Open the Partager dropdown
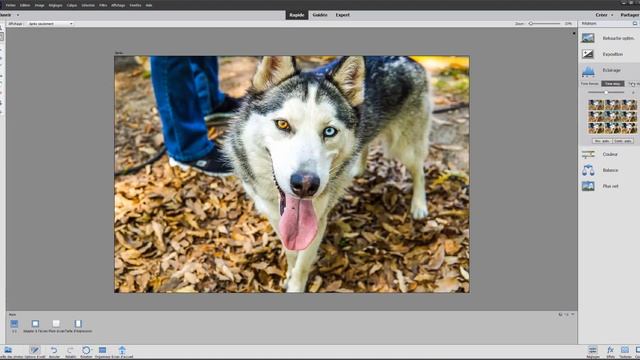Viewport: 640px width, 360px height. tap(630, 15)
